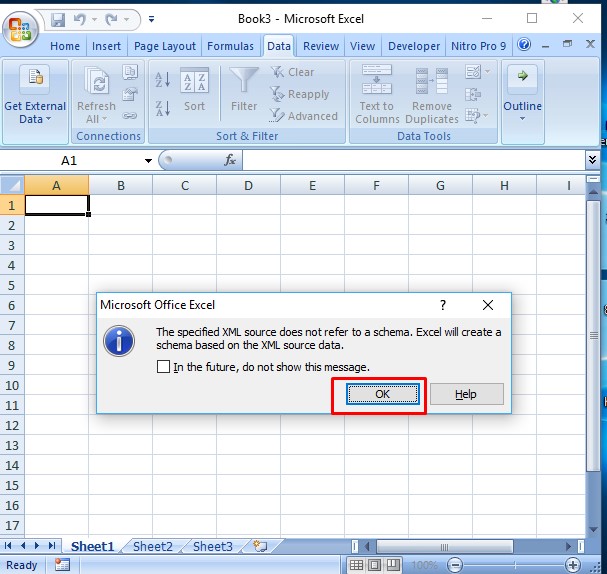Screen dimensions: 607x574
Task: Redo via the Quick Access redo arrow
Action: 111,19
